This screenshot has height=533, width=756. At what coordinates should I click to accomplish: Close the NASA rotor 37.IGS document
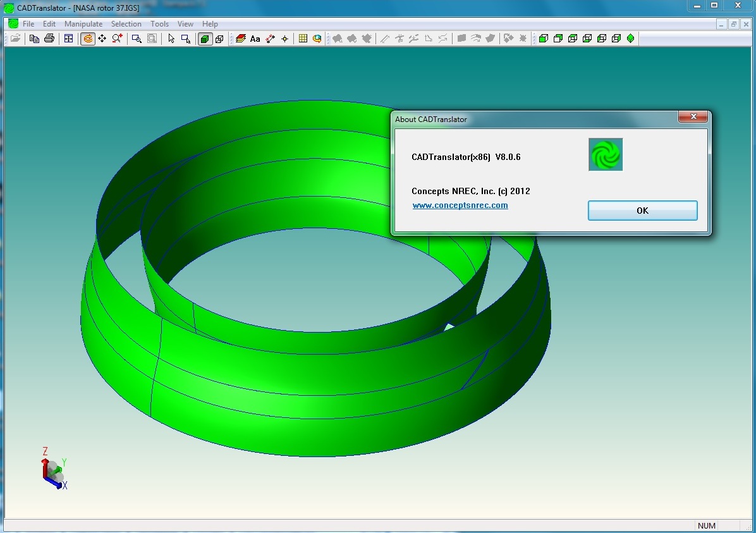point(746,24)
